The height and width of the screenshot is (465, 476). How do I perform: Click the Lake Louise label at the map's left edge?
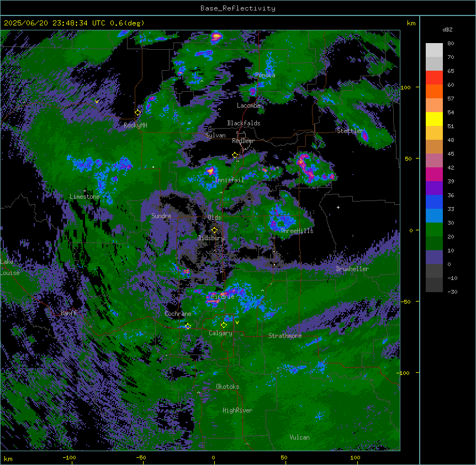10,267
